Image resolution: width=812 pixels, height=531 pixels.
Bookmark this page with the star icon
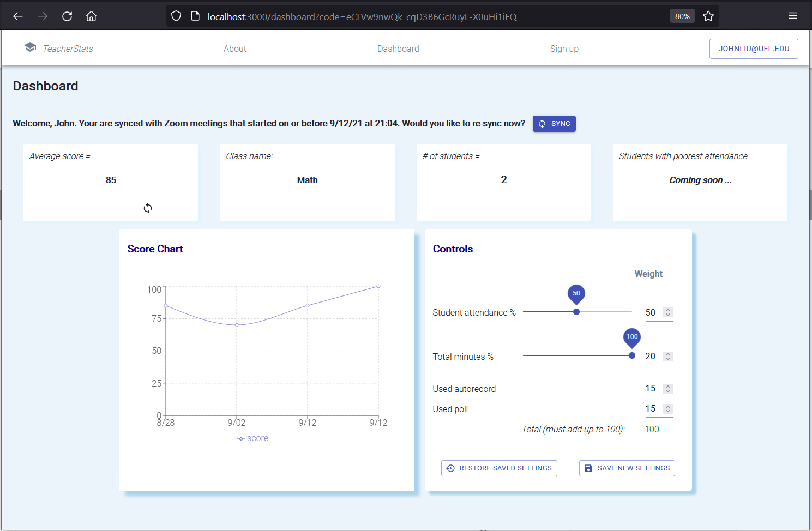click(x=708, y=16)
